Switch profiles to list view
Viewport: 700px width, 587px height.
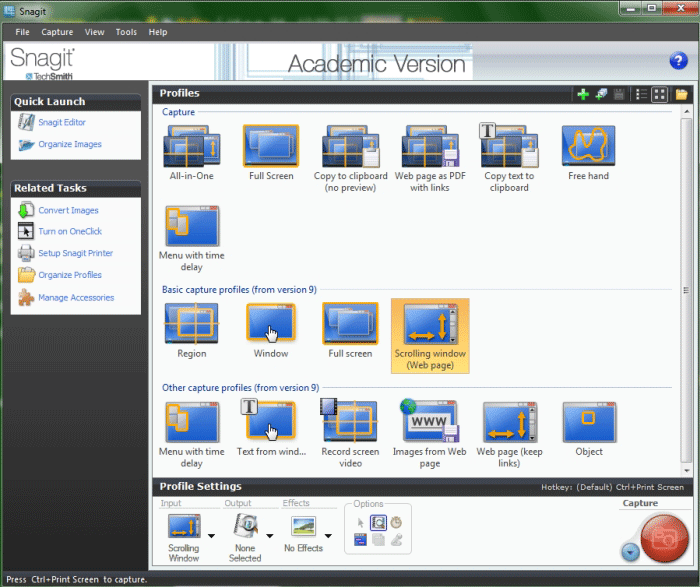[641, 94]
